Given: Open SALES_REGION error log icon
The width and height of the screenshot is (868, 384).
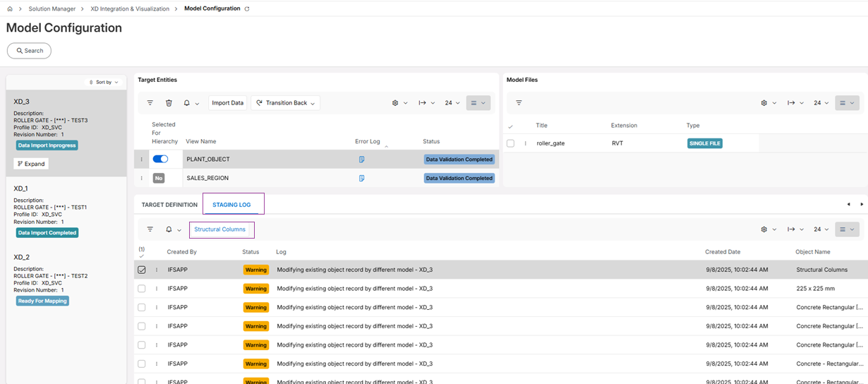Looking at the screenshot, I should click(361, 179).
